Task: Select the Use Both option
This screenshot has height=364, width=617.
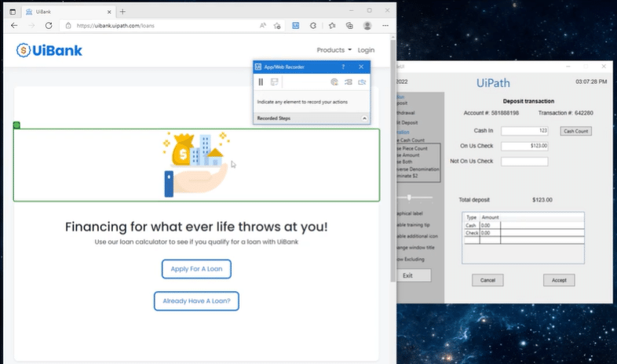Action: tap(404, 162)
